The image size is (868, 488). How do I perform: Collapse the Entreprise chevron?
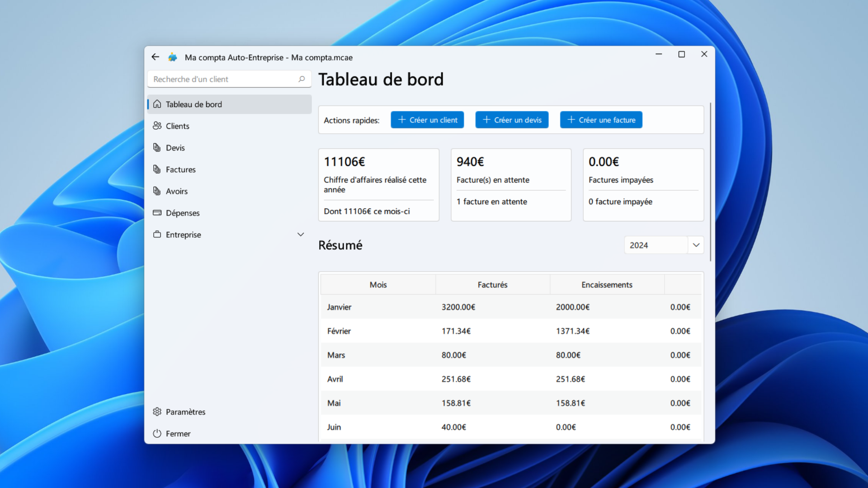pos(301,234)
